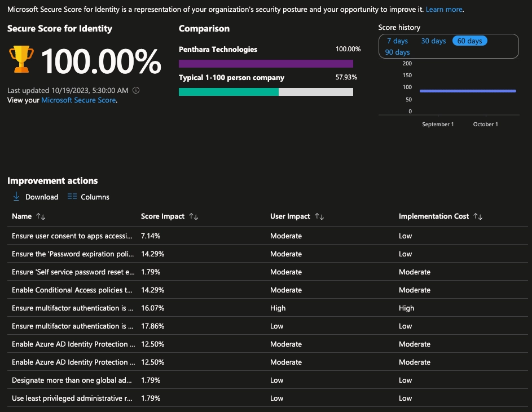Viewport: 532px width, 412px height.
Task: Click the info icon beside Last updated
Action: click(136, 90)
